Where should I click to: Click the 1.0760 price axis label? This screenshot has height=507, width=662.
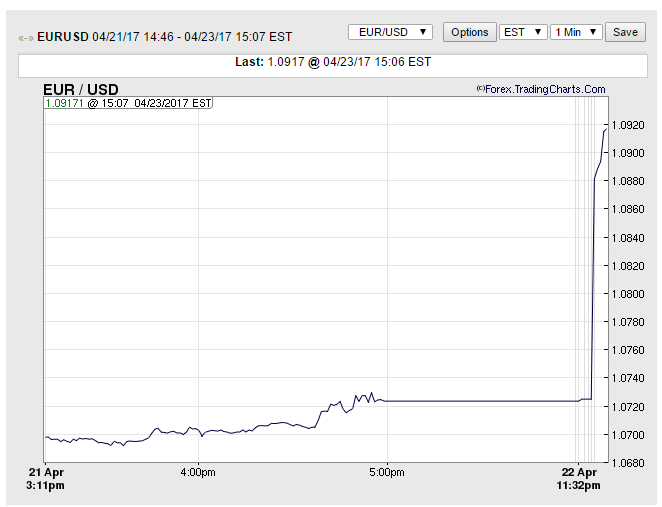point(628,350)
